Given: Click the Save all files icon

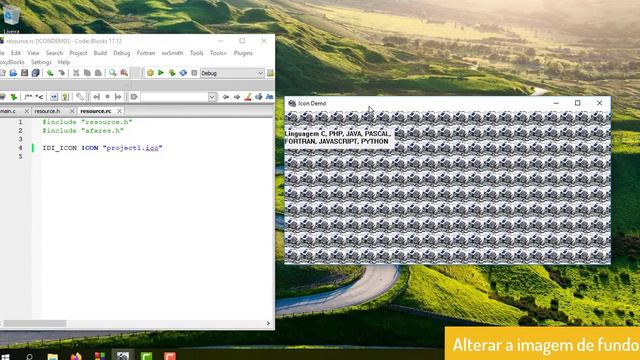Looking at the screenshot, I should click(x=36, y=73).
